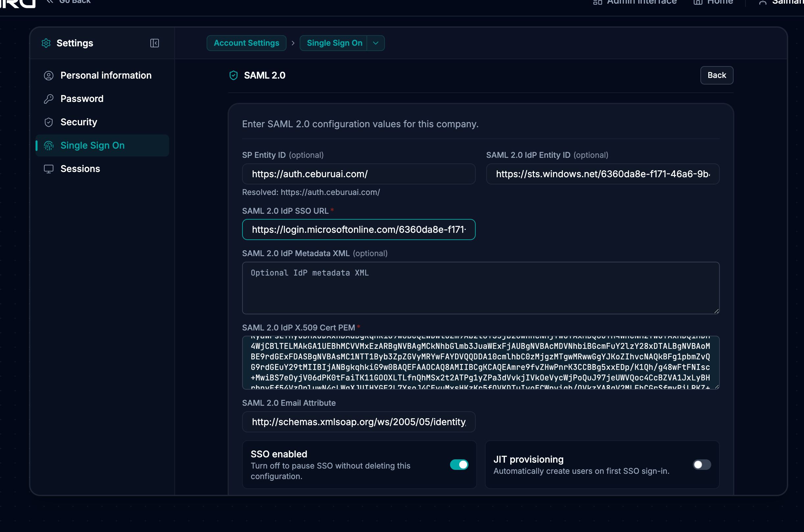Click the Personal information user icon
The image size is (804, 532).
[x=49, y=76]
